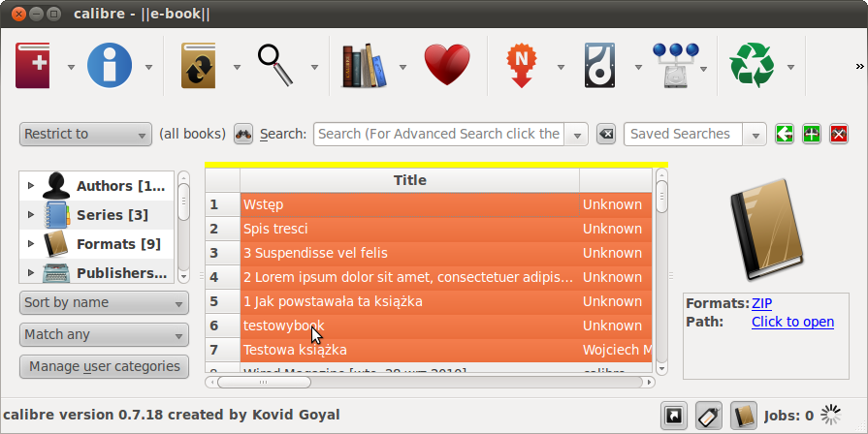Click the red heart Donate icon
The height and width of the screenshot is (434, 868).
(447, 66)
